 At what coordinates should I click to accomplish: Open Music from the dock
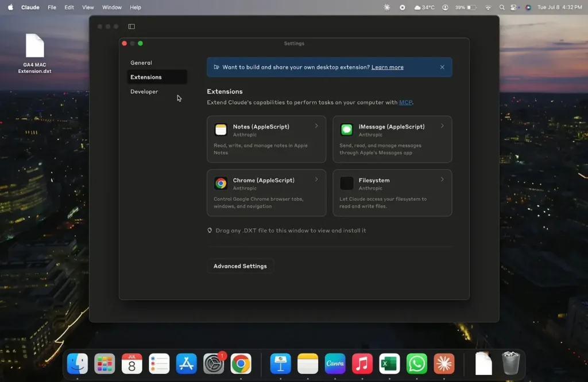(x=362, y=363)
